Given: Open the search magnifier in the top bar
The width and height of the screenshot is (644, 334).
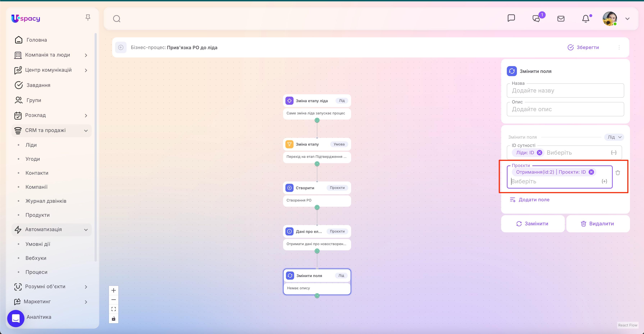Looking at the screenshot, I should pyautogui.click(x=117, y=18).
